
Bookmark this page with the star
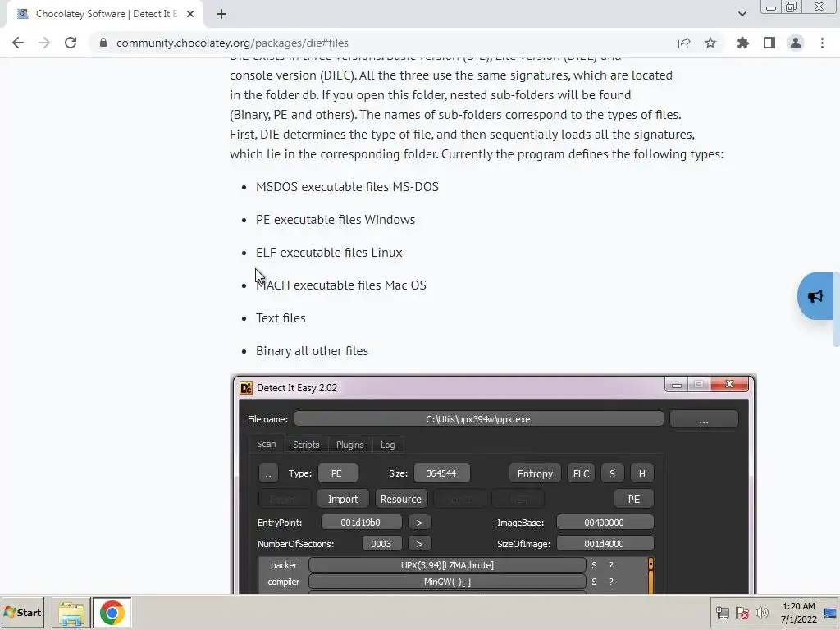tap(710, 43)
